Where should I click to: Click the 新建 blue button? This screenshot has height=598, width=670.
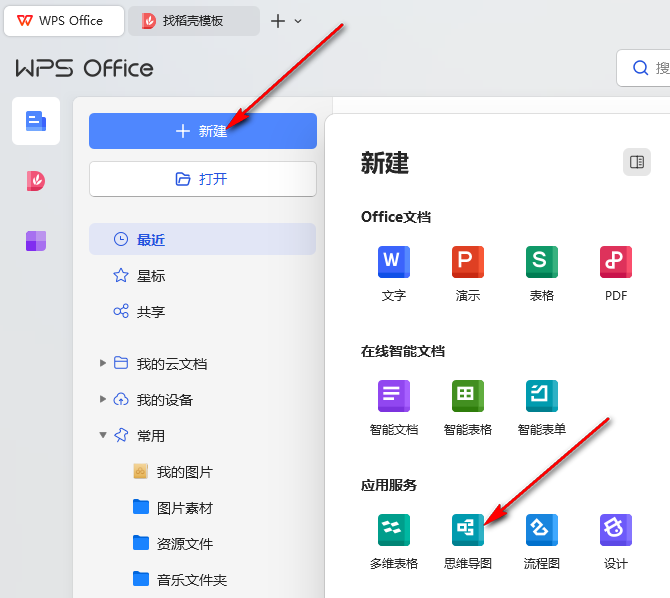click(203, 131)
